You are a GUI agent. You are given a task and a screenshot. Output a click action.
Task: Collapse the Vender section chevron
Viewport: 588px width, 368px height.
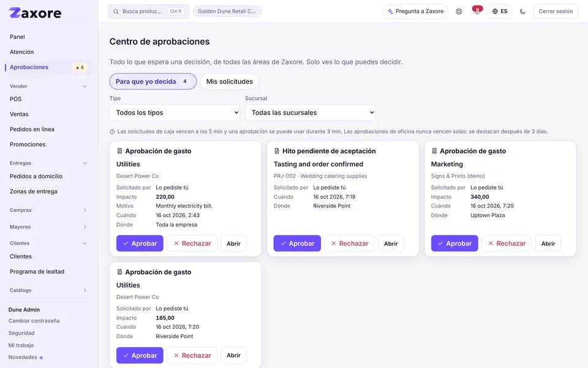(x=85, y=86)
